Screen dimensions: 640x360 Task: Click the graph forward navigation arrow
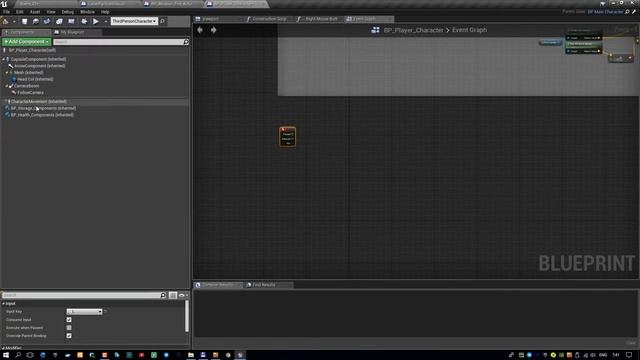[213, 30]
